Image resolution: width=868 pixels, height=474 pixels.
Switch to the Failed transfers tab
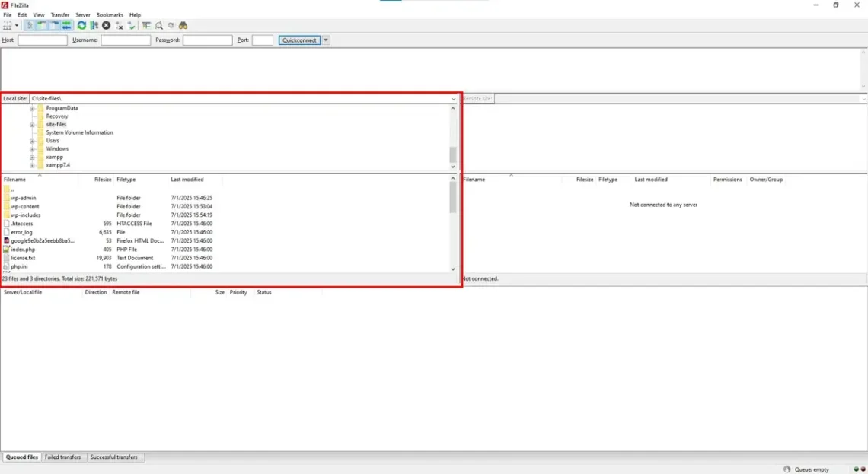pyautogui.click(x=62, y=457)
